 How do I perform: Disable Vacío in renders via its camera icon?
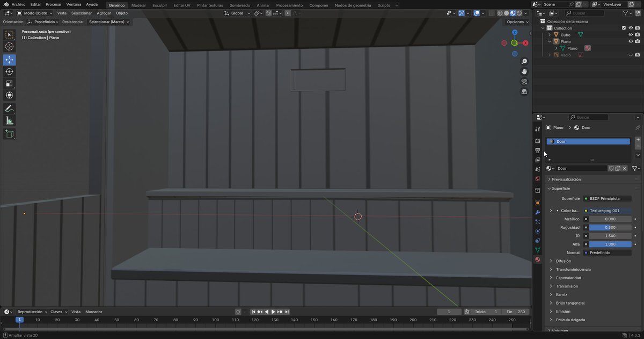click(x=638, y=55)
